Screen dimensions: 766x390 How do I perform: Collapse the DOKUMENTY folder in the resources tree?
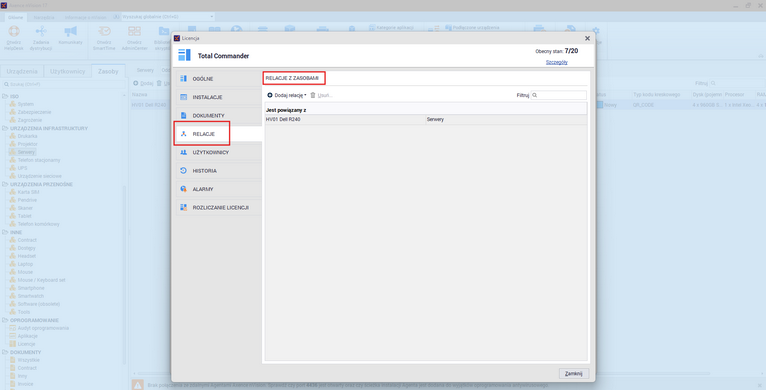5,352
